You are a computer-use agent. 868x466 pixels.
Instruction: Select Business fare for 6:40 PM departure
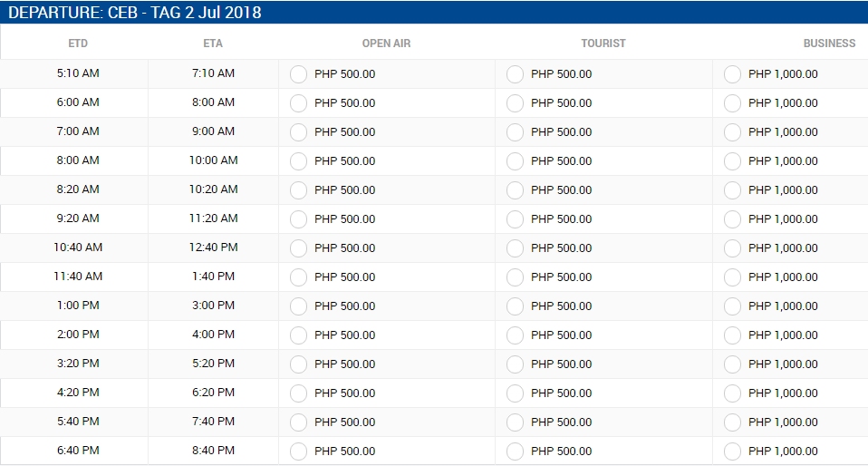coord(732,451)
